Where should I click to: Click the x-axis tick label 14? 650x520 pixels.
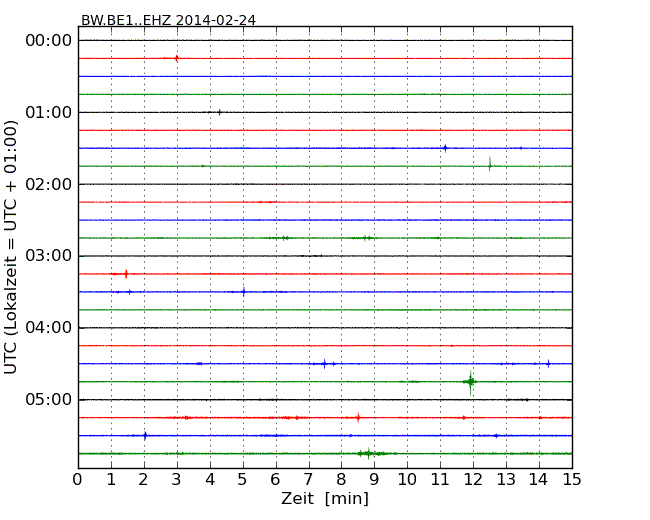(539, 480)
